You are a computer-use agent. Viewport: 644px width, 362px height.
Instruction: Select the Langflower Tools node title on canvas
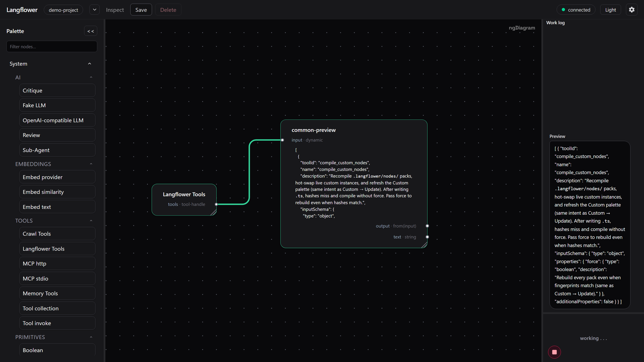point(184,194)
